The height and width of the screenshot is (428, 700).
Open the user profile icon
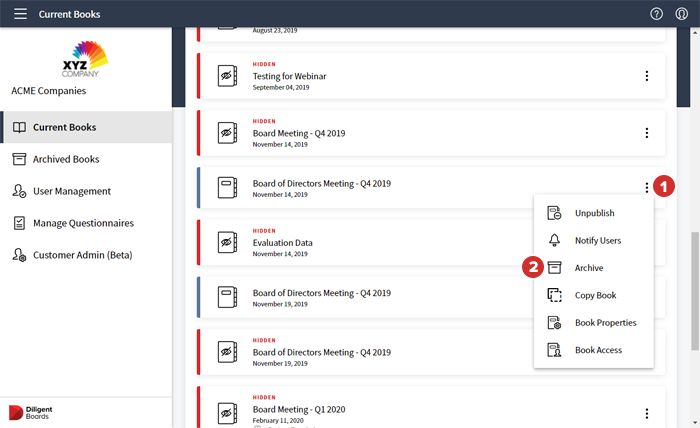click(x=682, y=14)
